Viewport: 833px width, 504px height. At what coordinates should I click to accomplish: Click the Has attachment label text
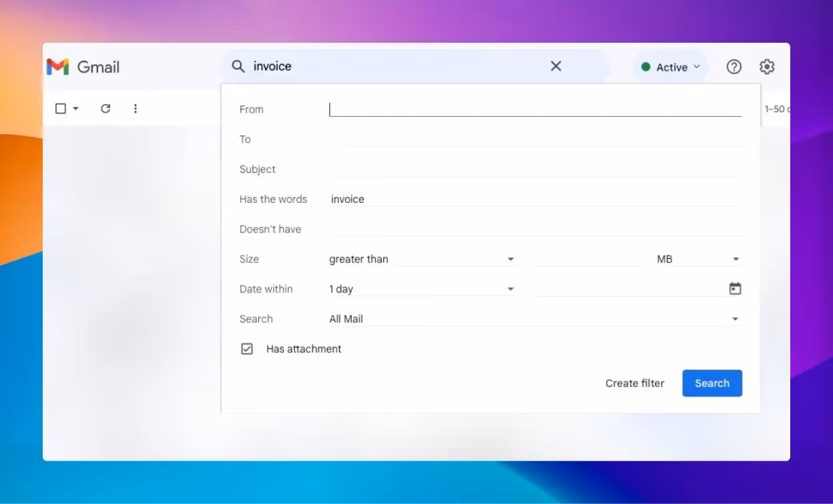pyautogui.click(x=304, y=348)
